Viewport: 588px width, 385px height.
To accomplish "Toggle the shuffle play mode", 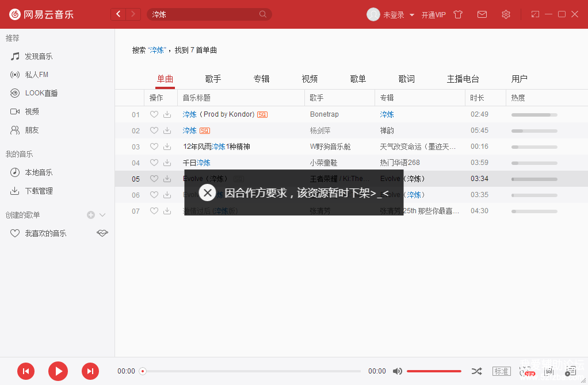I will [x=476, y=371].
